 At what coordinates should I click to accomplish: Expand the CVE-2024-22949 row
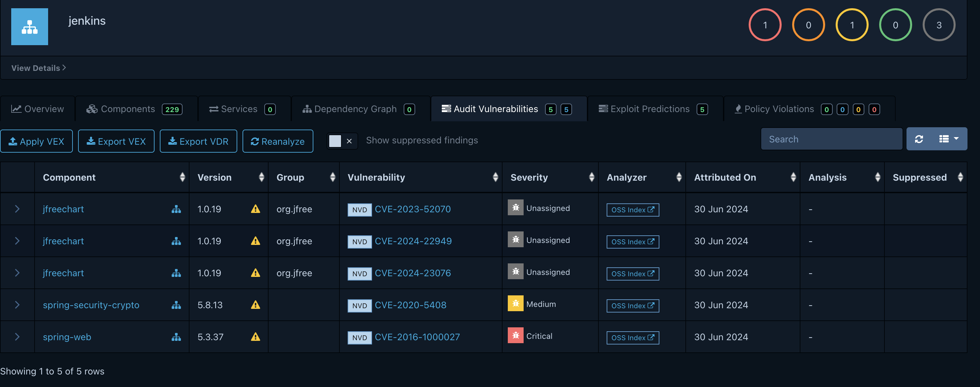(17, 241)
